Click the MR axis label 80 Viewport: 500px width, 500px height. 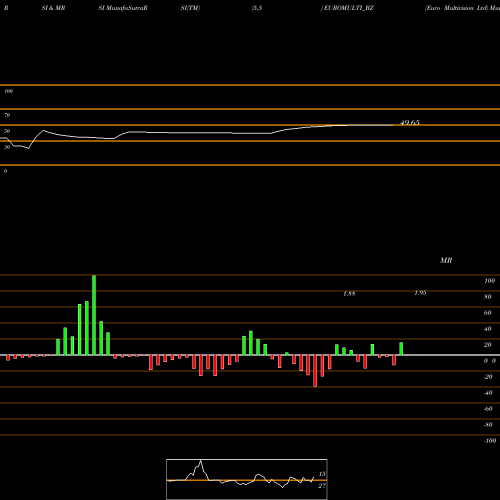pos(488,297)
